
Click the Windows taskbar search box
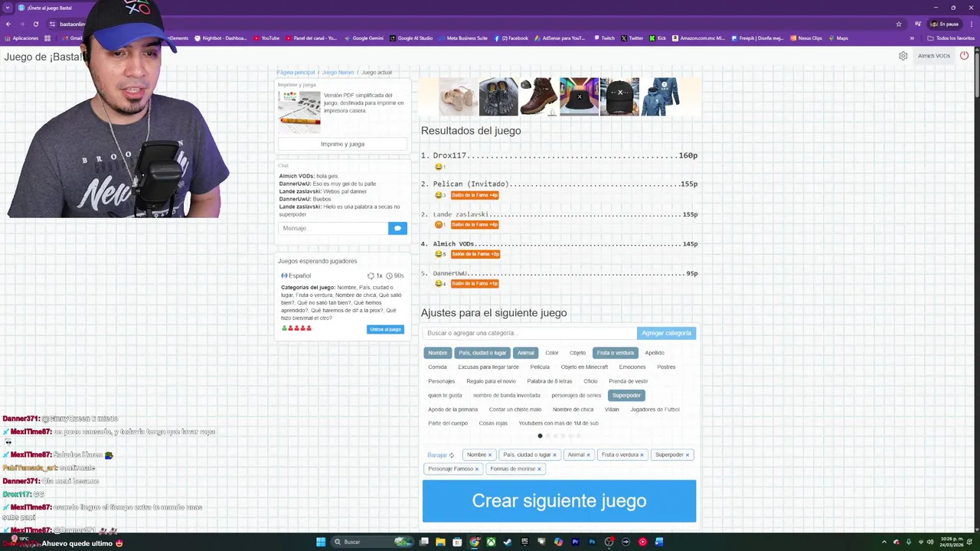click(x=373, y=542)
